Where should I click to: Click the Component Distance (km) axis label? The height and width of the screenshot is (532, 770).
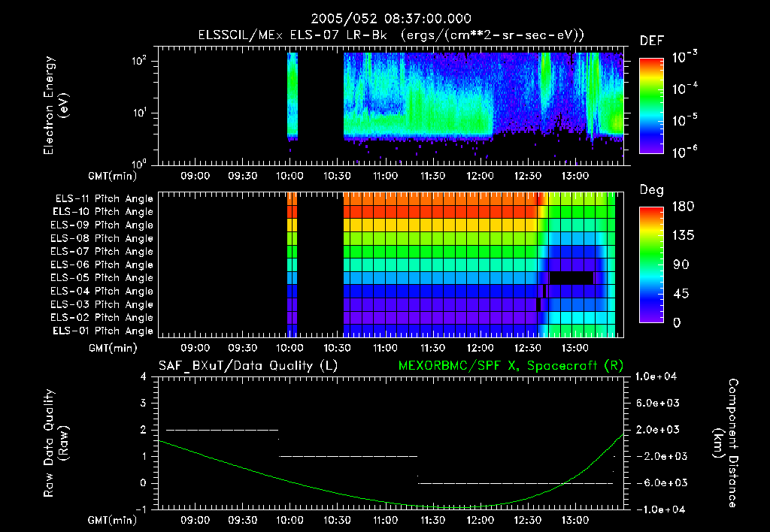pyautogui.click(x=726, y=443)
